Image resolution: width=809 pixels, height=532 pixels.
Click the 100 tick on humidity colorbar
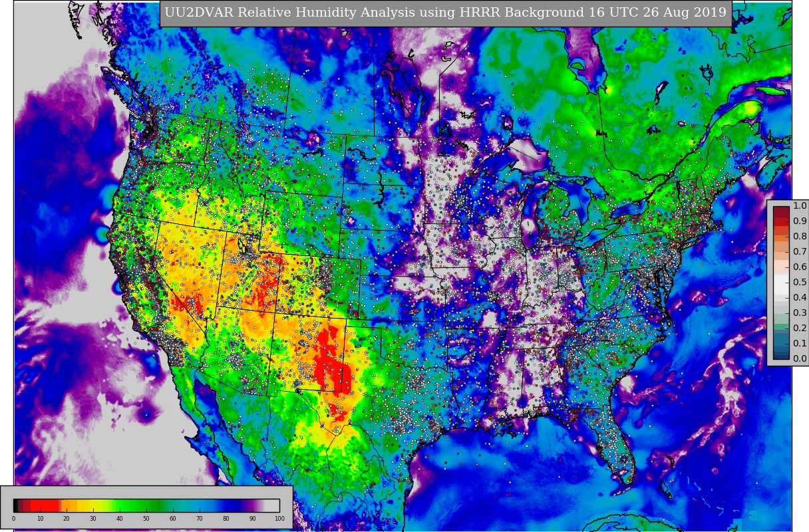click(x=279, y=519)
